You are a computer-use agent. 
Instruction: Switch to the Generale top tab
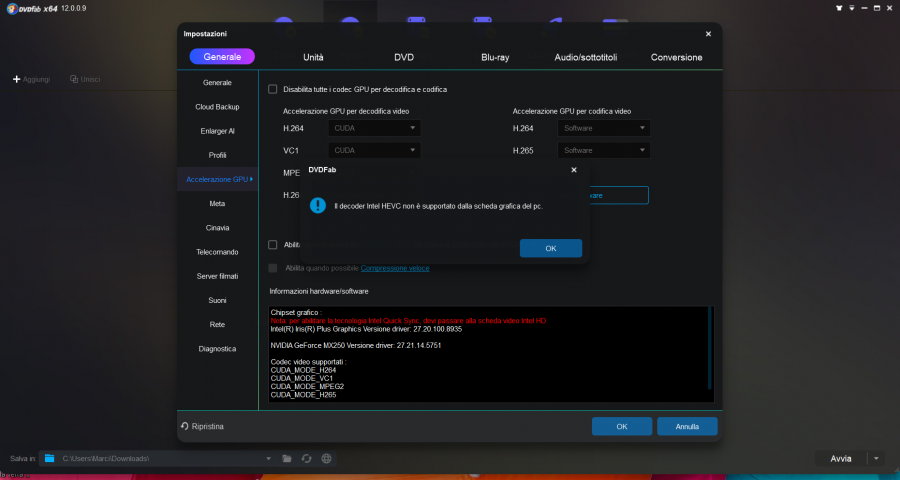[x=222, y=57]
